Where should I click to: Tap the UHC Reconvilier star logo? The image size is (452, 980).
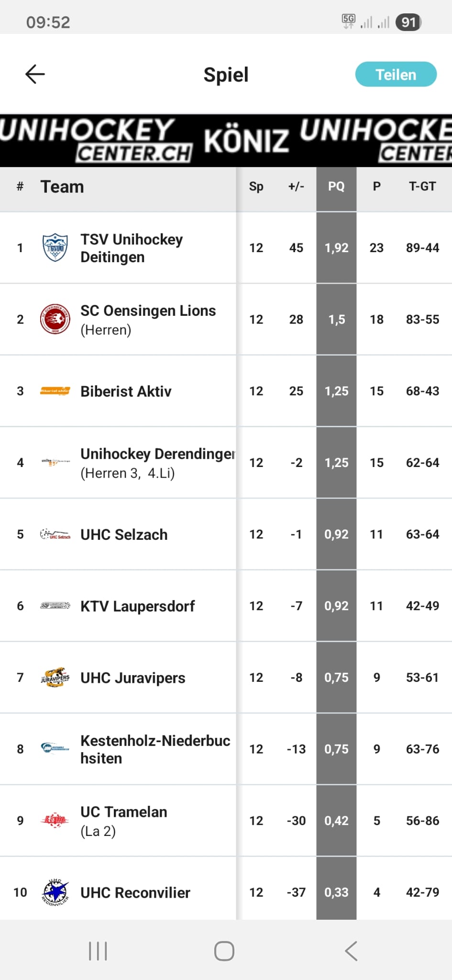point(55,892)
